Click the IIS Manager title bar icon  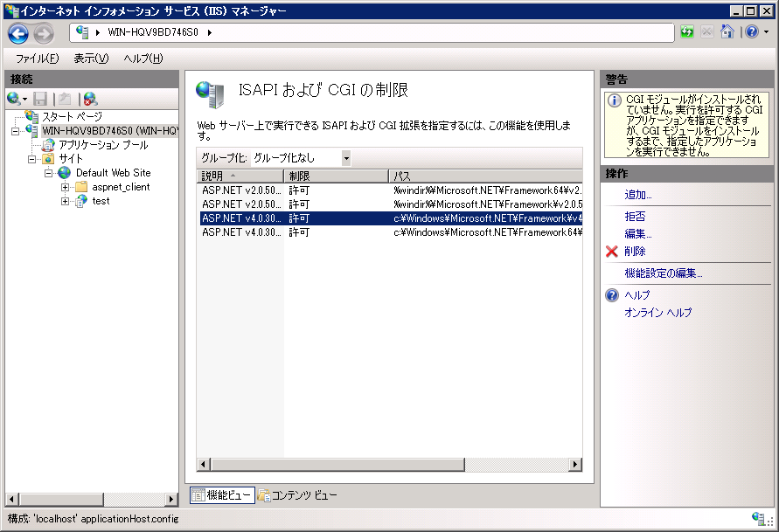[x=12, y=10]
